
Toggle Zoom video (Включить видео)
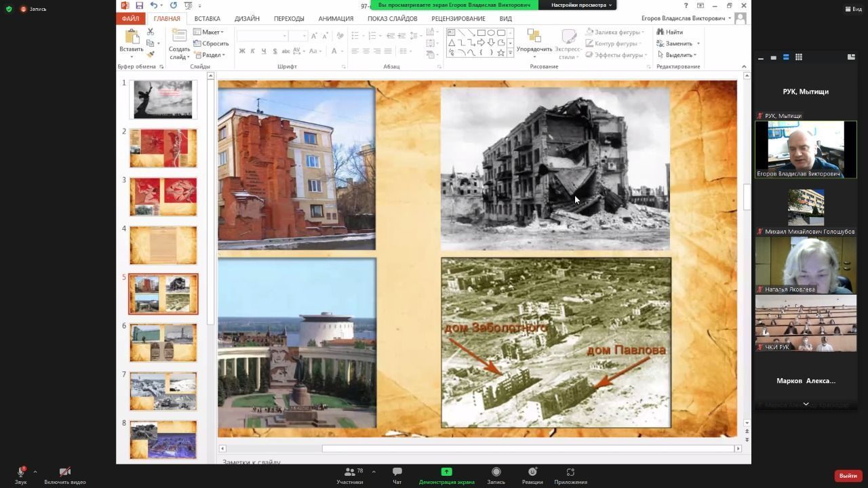65,475
